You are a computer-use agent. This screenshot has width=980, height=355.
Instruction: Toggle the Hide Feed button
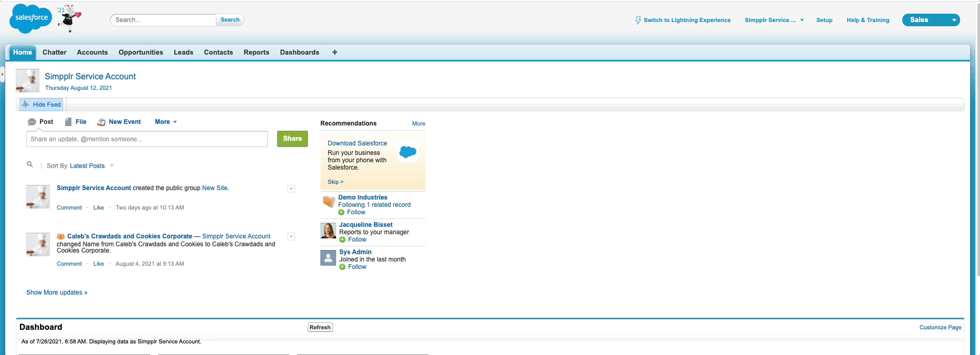[x=41, y=105]
